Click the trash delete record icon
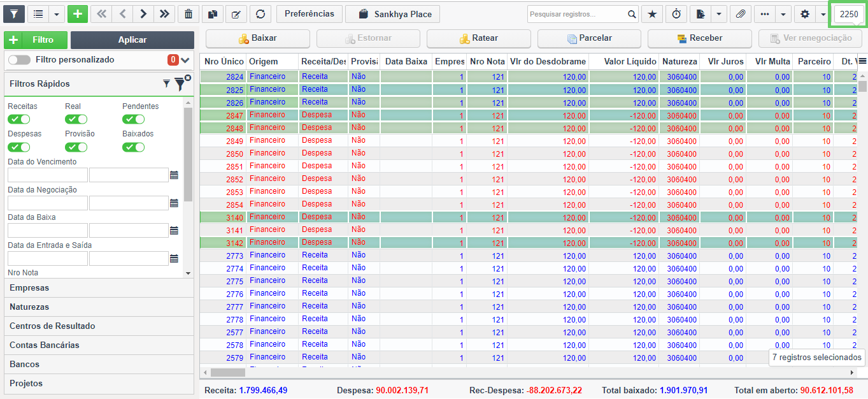868x399 pixels. click(188, 14)
